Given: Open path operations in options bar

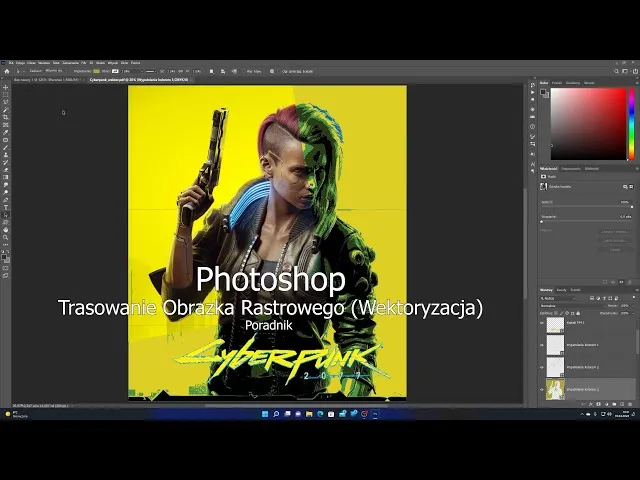Looking at the screenshot, I should pos(211,71).
